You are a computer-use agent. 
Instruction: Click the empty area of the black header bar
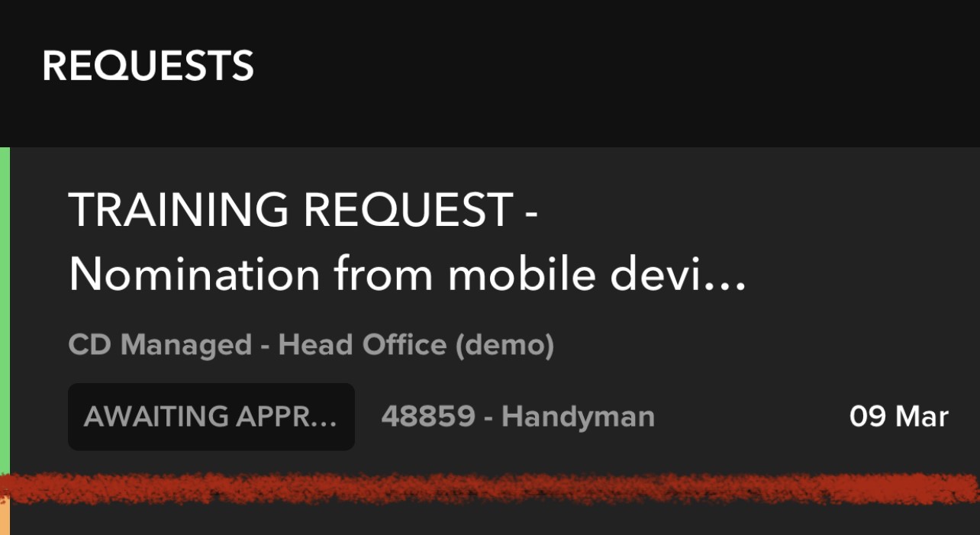[611, 73]
